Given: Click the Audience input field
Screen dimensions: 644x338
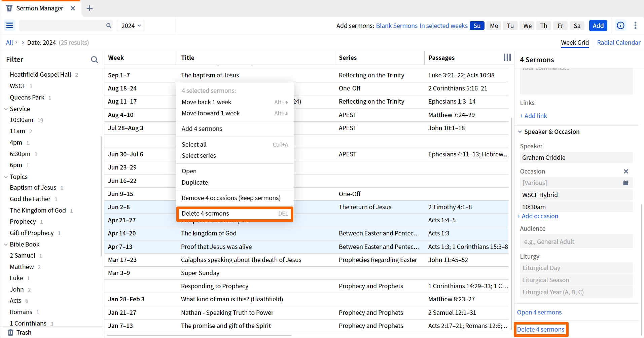Looking at the screenshot, I should point(576,241).
